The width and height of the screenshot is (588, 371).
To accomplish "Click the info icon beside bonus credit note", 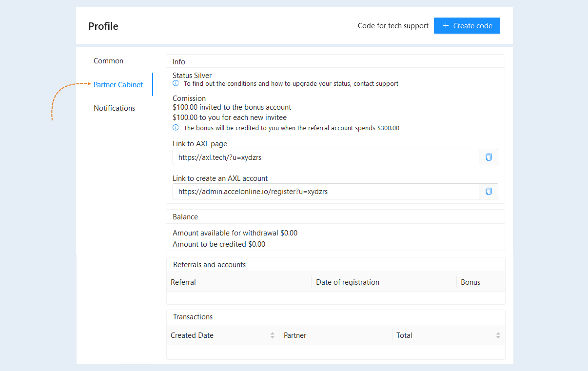I will pos(176,128).
